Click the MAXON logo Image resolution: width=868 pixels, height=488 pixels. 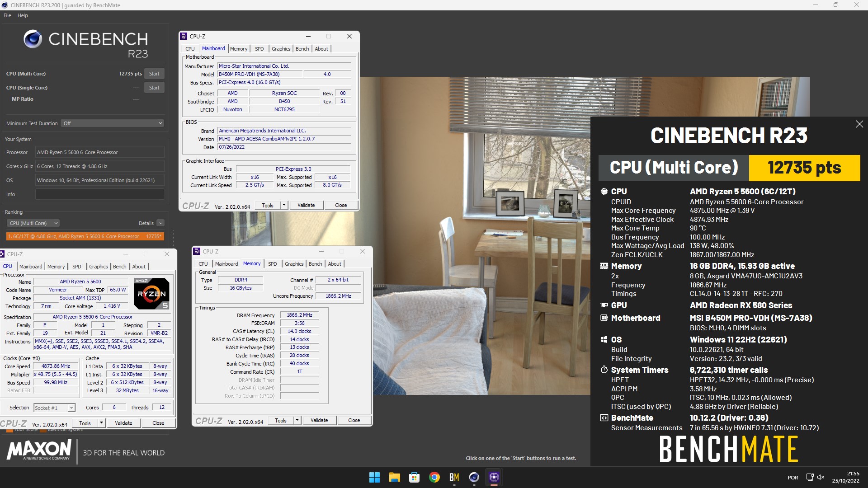pyautogui.click(x=39, y=450)
